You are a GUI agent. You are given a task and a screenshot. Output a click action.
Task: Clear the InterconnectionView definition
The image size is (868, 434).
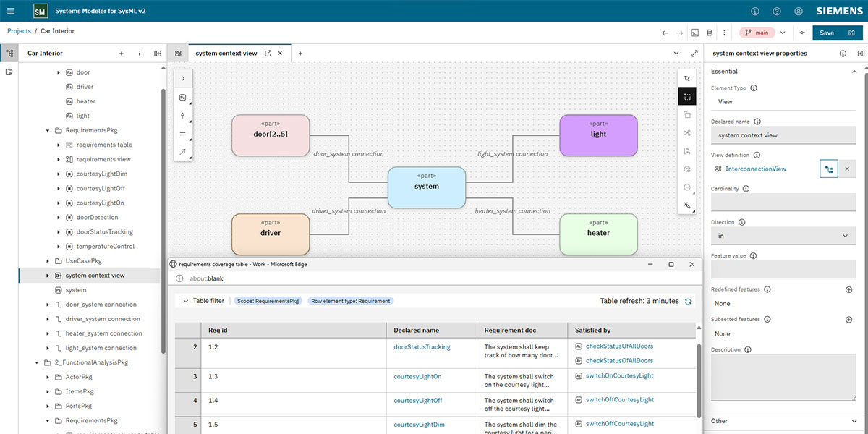pyautogui.click(x=847, y=169)
